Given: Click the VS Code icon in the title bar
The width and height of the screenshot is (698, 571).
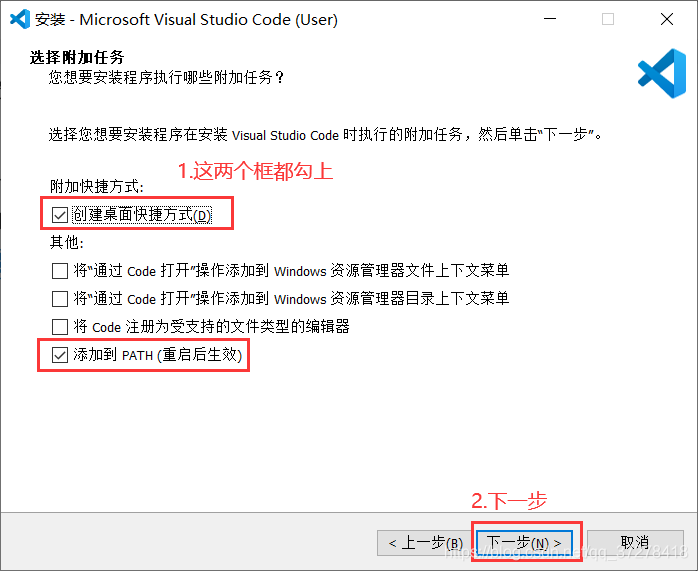Looking at the screenshot, I should [x=20, y=19].
